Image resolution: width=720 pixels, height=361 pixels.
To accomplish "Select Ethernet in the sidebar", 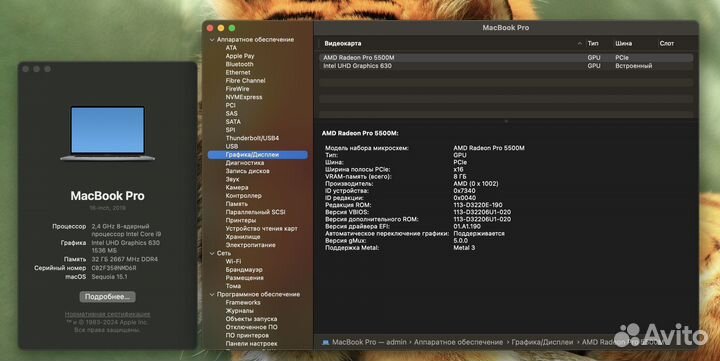I will point(238,73).
